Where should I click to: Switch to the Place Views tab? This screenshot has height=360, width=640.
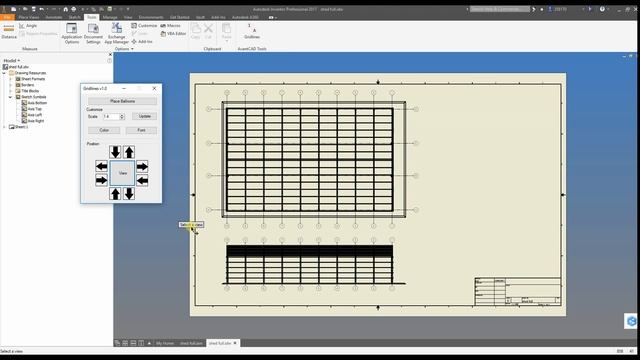point(29,17)
